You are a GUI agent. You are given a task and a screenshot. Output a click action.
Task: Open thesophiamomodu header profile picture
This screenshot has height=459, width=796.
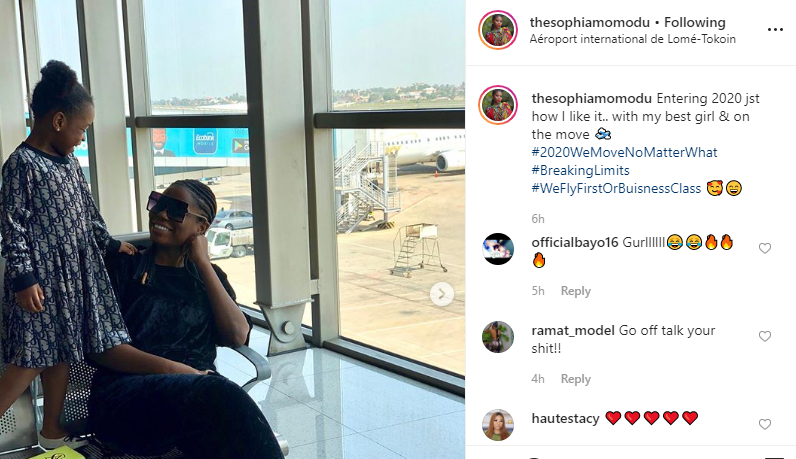(498, 30)
